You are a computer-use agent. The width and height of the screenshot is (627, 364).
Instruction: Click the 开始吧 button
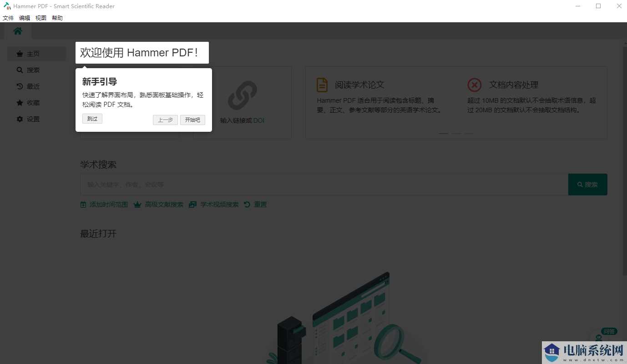point(192,120)
